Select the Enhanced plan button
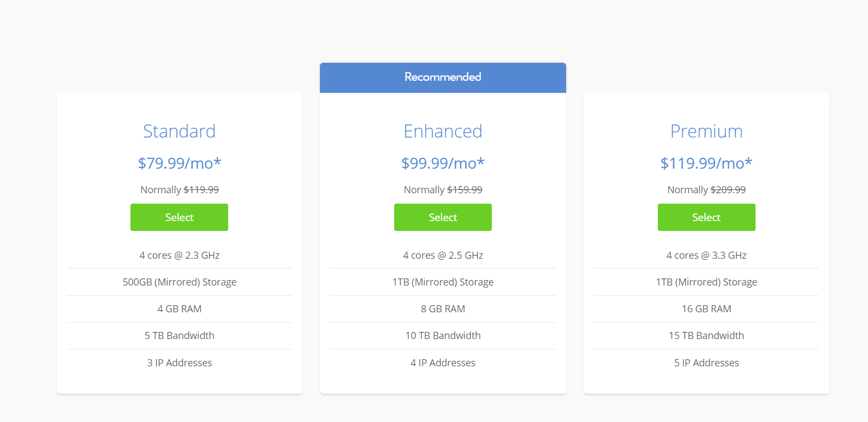The width and height of the screenshot is (868, 422). (443, 217)
